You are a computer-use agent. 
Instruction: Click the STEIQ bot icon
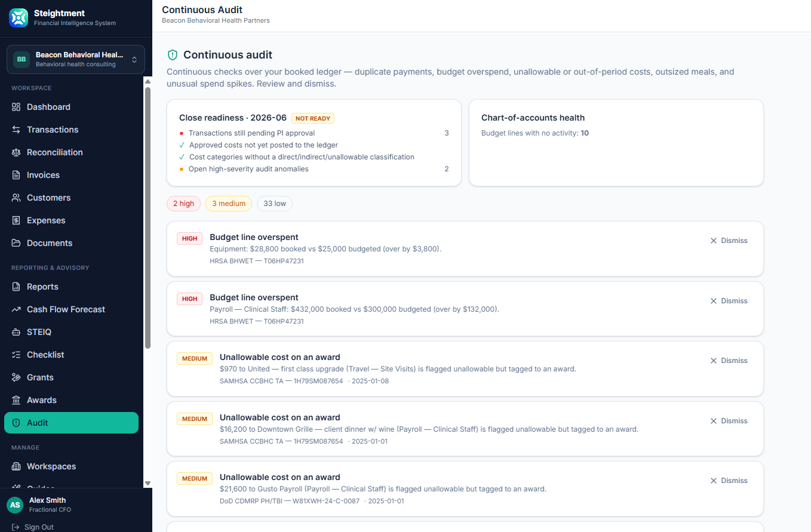16,332
